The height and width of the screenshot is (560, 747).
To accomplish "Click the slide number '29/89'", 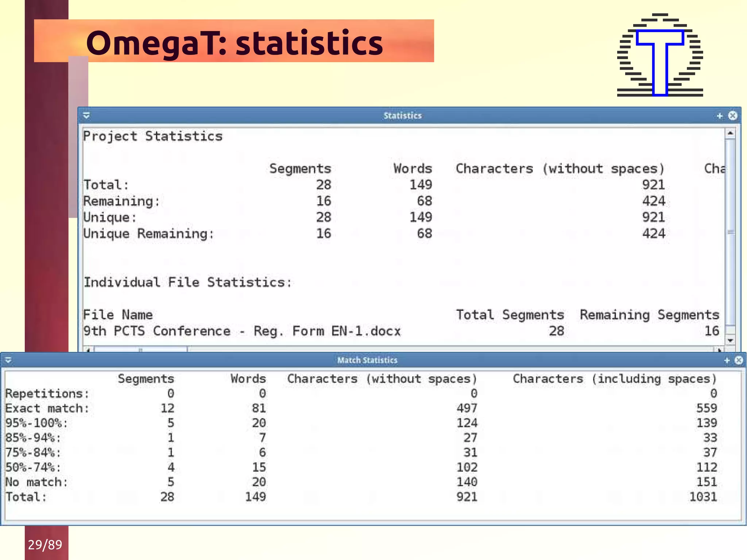I will click(x=45, y=545).
